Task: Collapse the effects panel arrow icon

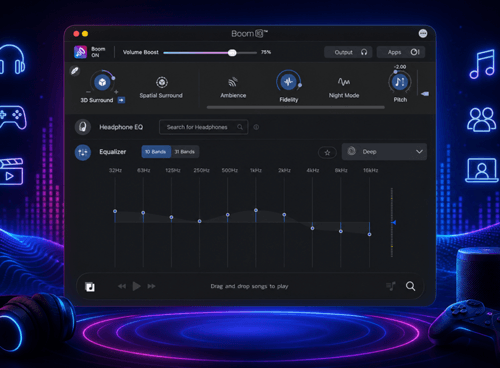Action: 425,94
